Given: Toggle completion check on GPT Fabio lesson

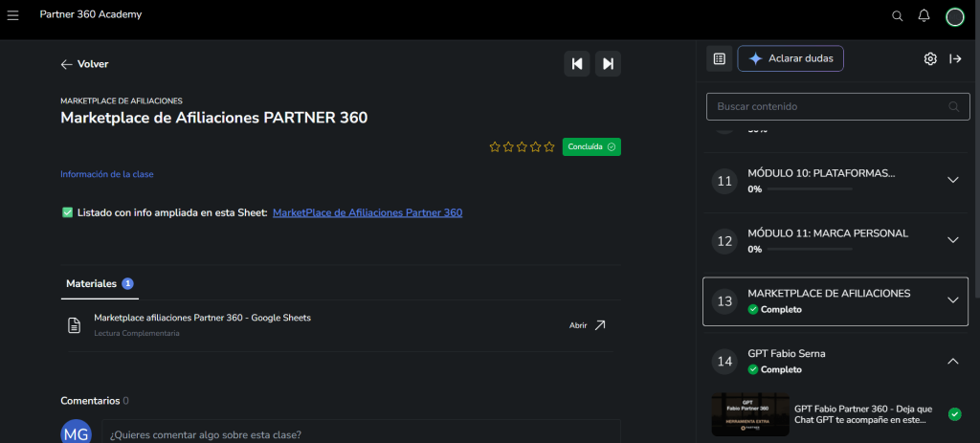Looking at the screenshot, I should pyautogui.click(x=954, y=414).
